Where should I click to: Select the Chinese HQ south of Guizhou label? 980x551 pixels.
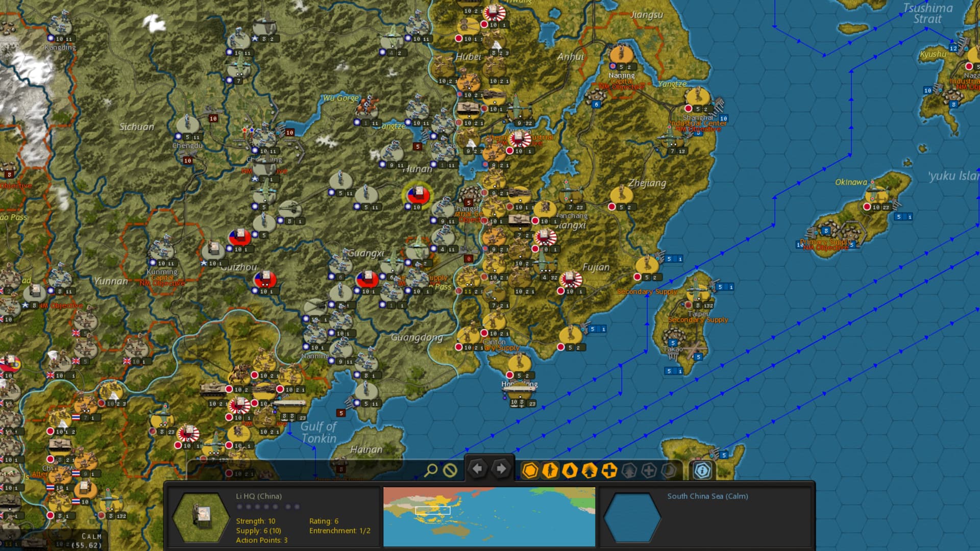[x=264, y=280]
